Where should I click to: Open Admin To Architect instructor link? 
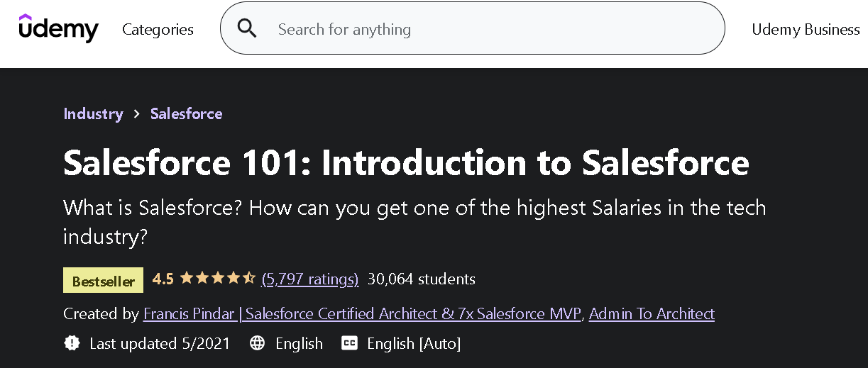point(652,313)
